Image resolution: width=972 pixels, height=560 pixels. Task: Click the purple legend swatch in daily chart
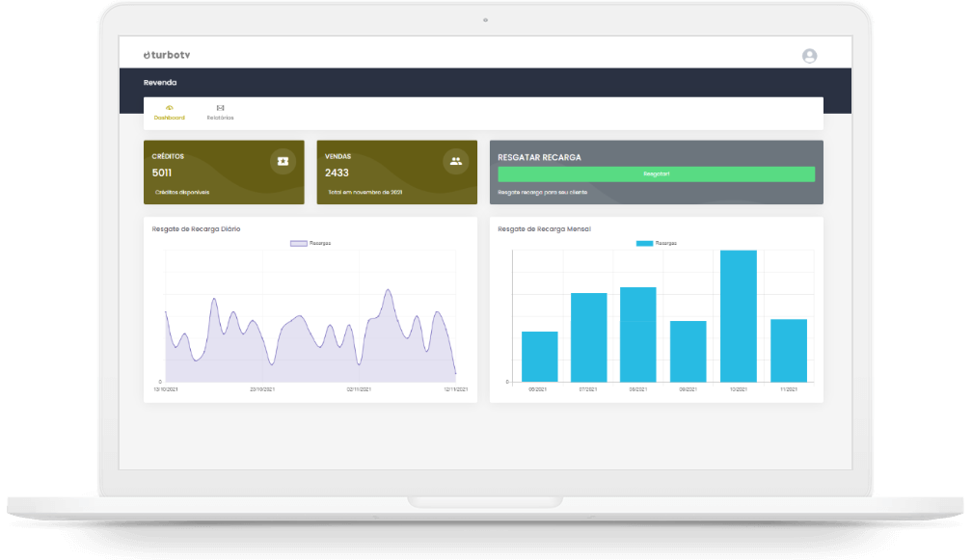(299, 243)
